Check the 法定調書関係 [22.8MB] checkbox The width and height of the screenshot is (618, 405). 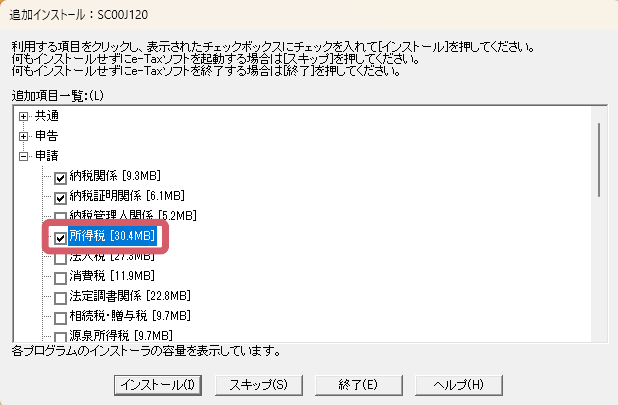click(60, 298)
